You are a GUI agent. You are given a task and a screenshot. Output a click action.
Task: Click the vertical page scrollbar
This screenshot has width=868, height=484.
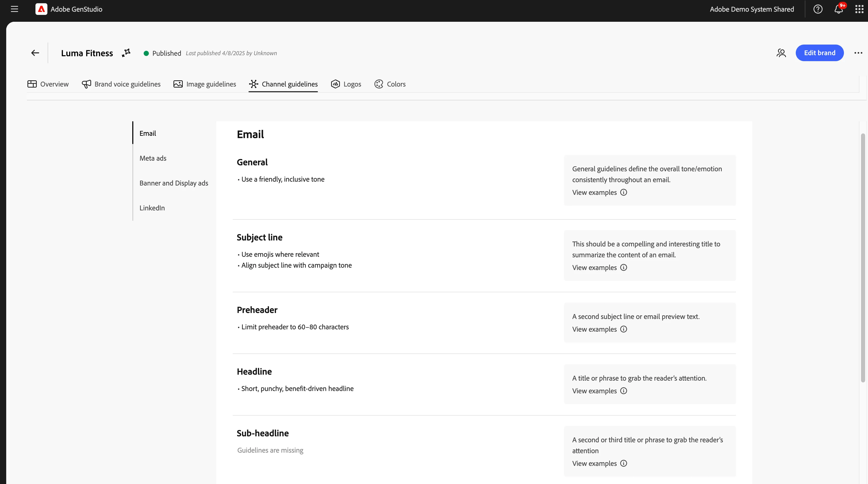click(x=863, y=258)
